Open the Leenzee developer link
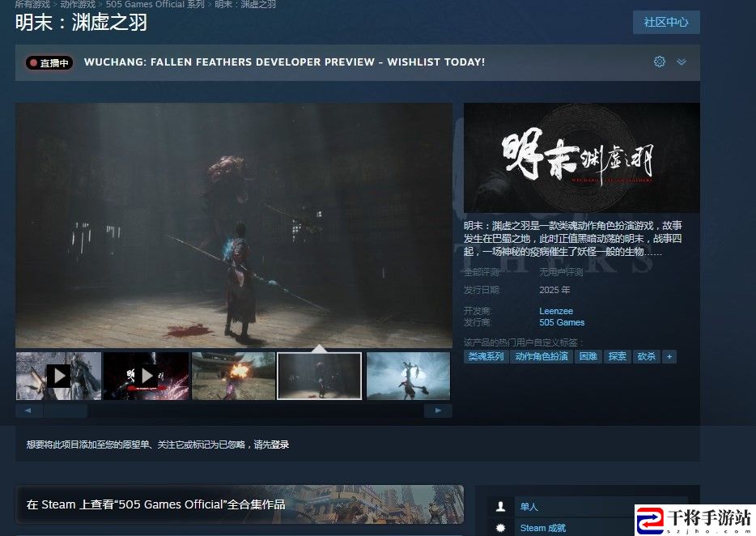 point(556,311)
